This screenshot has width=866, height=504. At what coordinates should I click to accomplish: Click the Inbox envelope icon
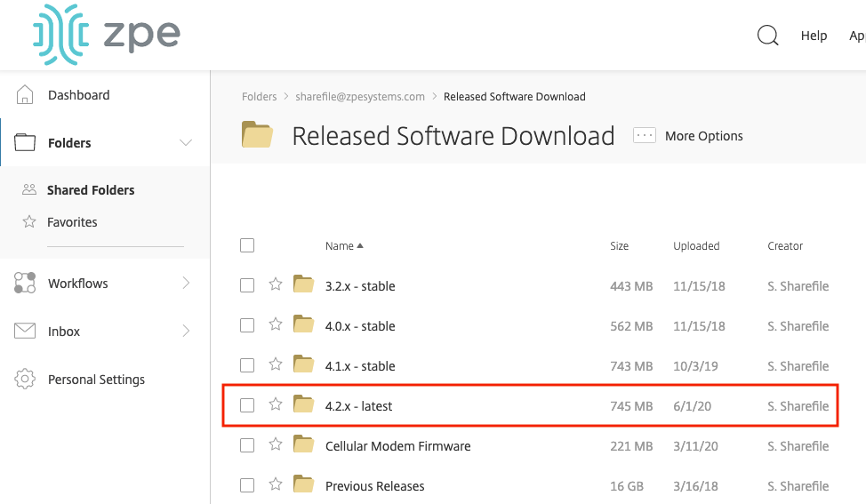pyautogui.click(x=25, y=331)
